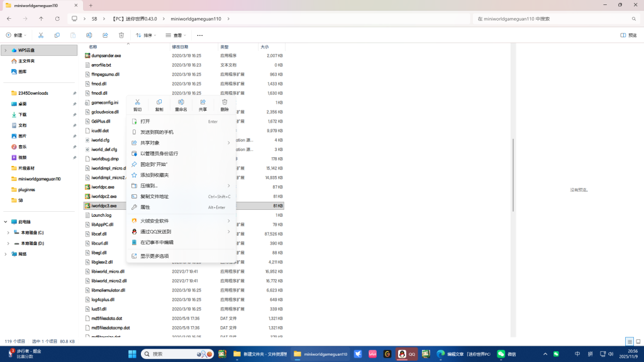Switch to the miniworldgameguan110 tab
Screen dimensions: 644x362
click(36, 6)
